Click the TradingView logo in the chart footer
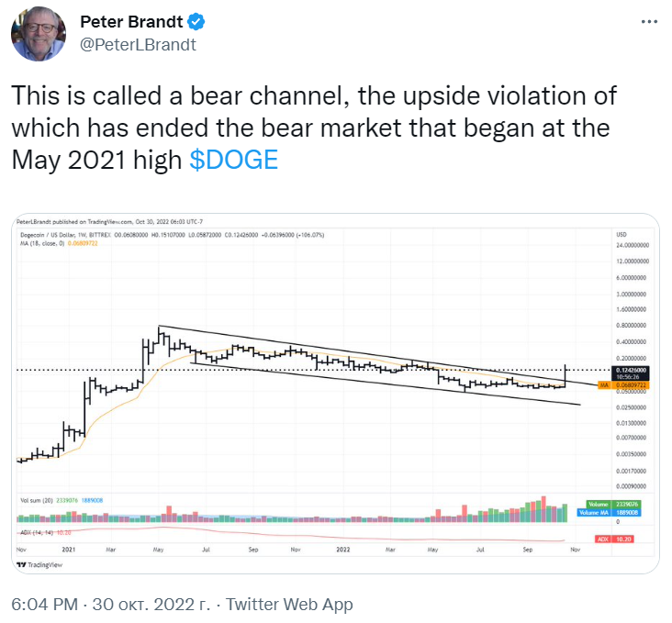The width and height of the screenshot is (672, 623). click(x=39, y=564)
